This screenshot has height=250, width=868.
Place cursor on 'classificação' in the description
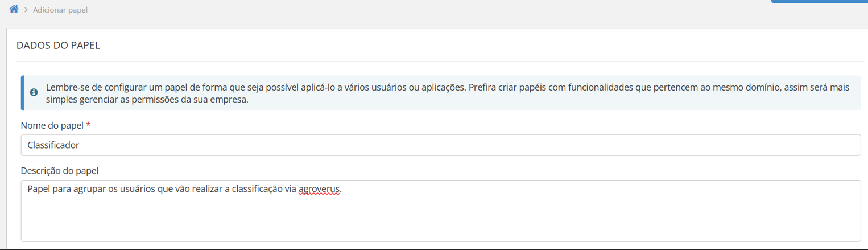pyautogui.click(x=257, y=190)
